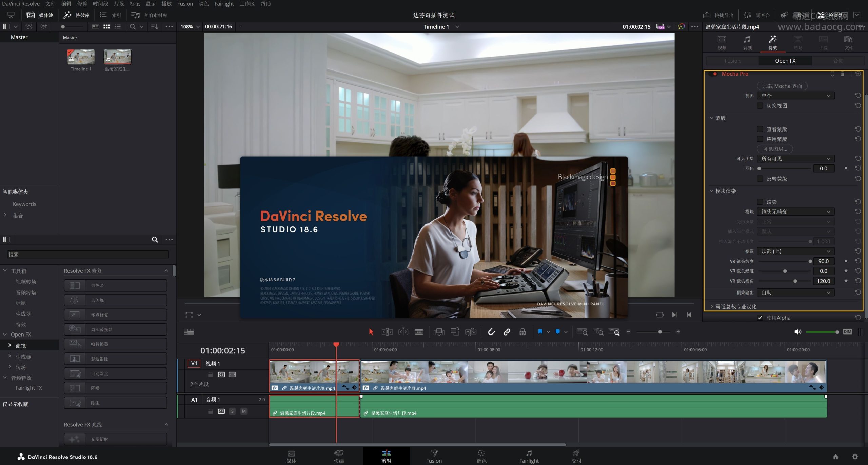The image size is (868, 465).
Task: Click the Custom Zoom icon
Action: coord(614,332)
